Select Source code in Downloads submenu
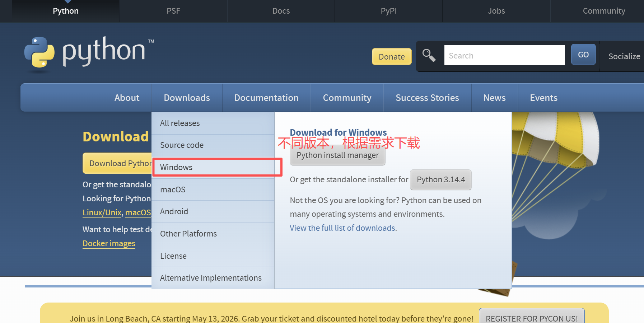644x323 pixels. 213,145
